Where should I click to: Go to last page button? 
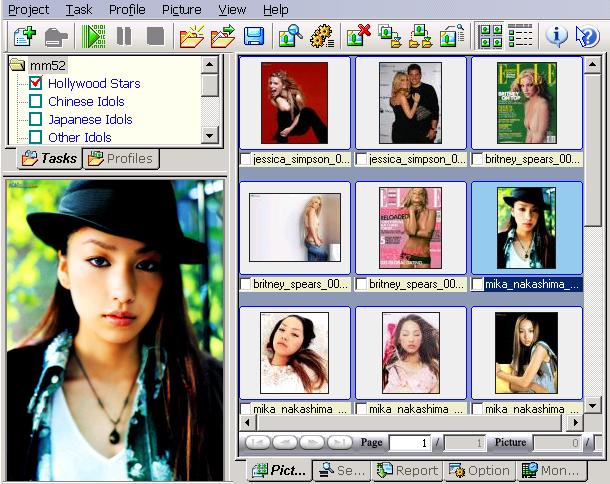click(x=340, y=442)
